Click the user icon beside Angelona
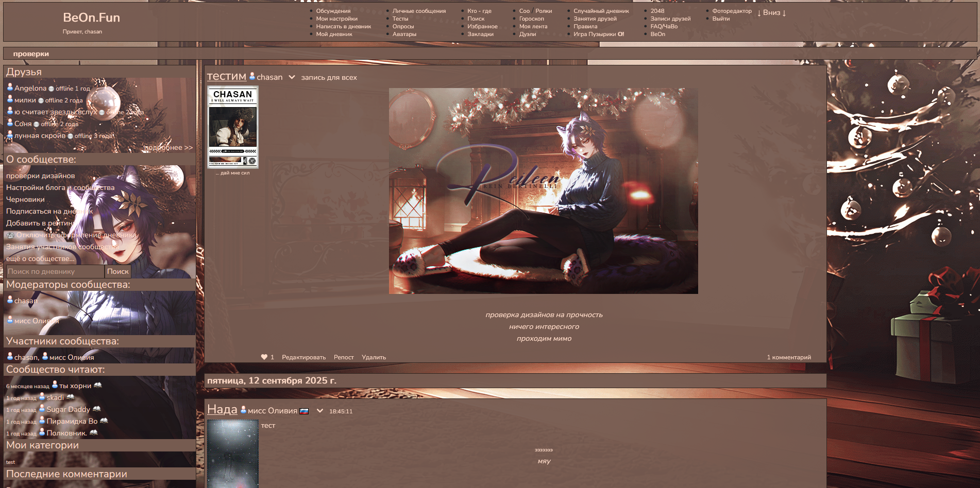This screenshot has height=488, width=980. (10, 88)
